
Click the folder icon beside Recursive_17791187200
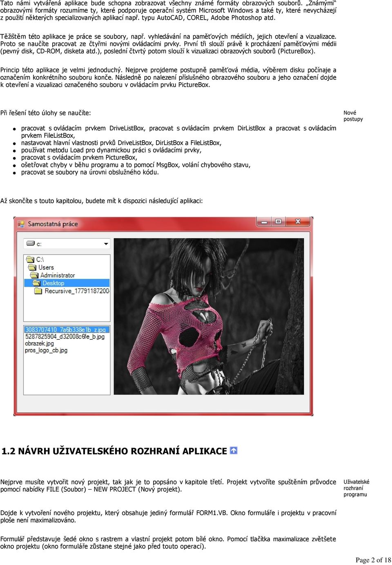click(x=38, y=291)
